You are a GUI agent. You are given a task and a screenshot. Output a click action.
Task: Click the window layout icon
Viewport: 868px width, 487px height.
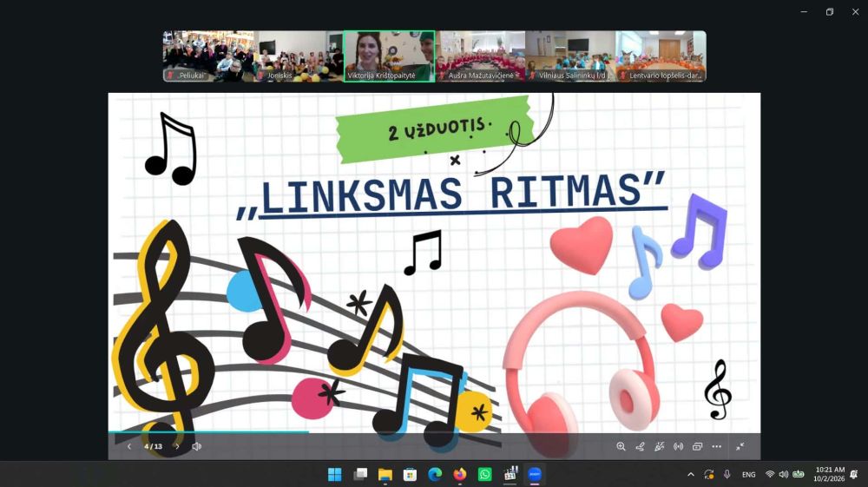tap(698, 446)
